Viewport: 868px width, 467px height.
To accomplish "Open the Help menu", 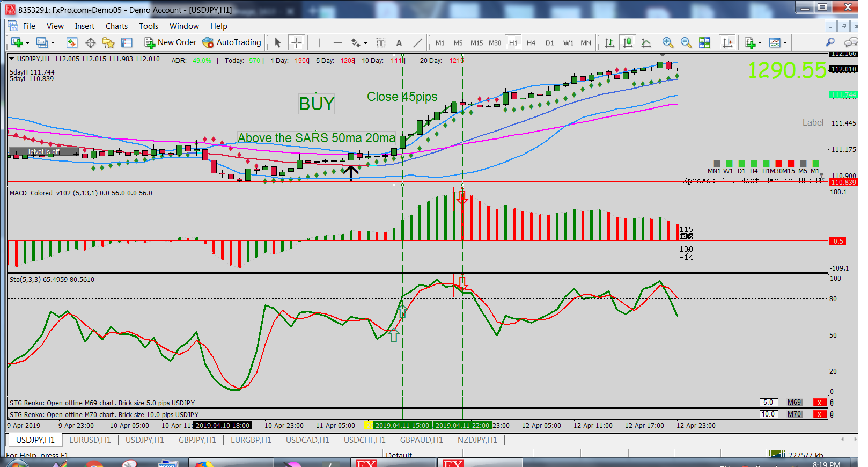I will (218, 26).
